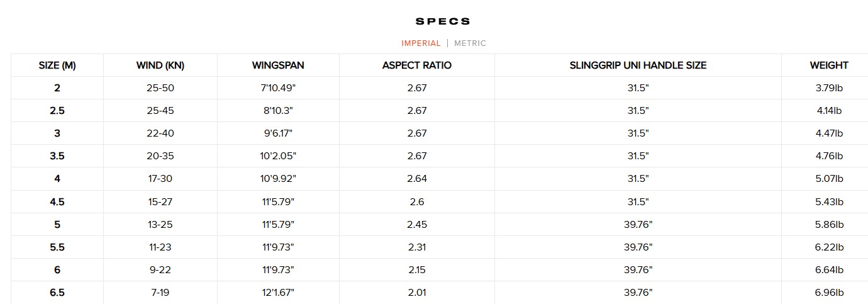Screen dimensions: 868x304
Task: Click the ASPECT RATIO column header
Action: pos(417,65)
